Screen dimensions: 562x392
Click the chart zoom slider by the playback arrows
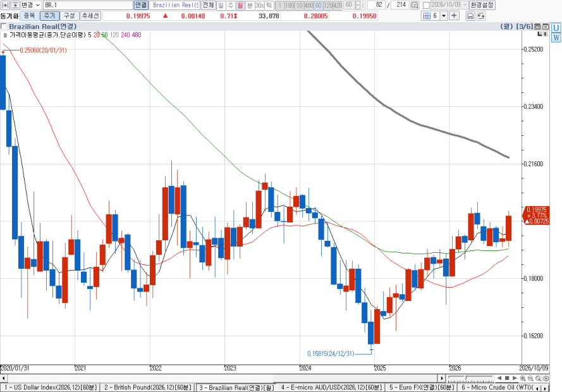[x=470, y=378]
